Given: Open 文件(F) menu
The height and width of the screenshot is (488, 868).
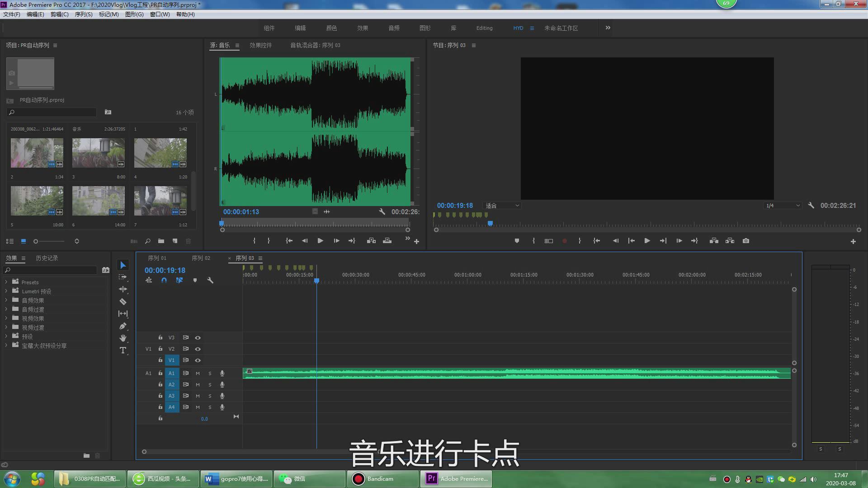Looking at the screenshot, I should 12,14.
